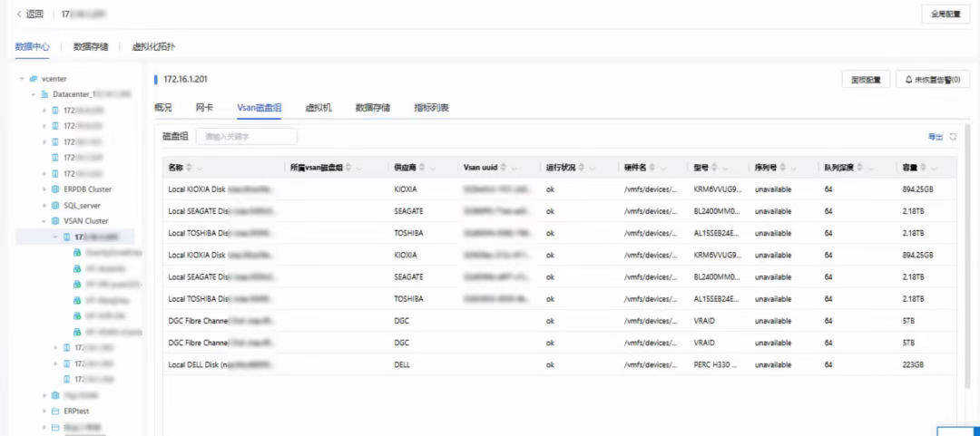This screenshot has height=436, width=980.
Task: Collapse the VSAN Cluster tree node
Action: click(x=44, y=220)
